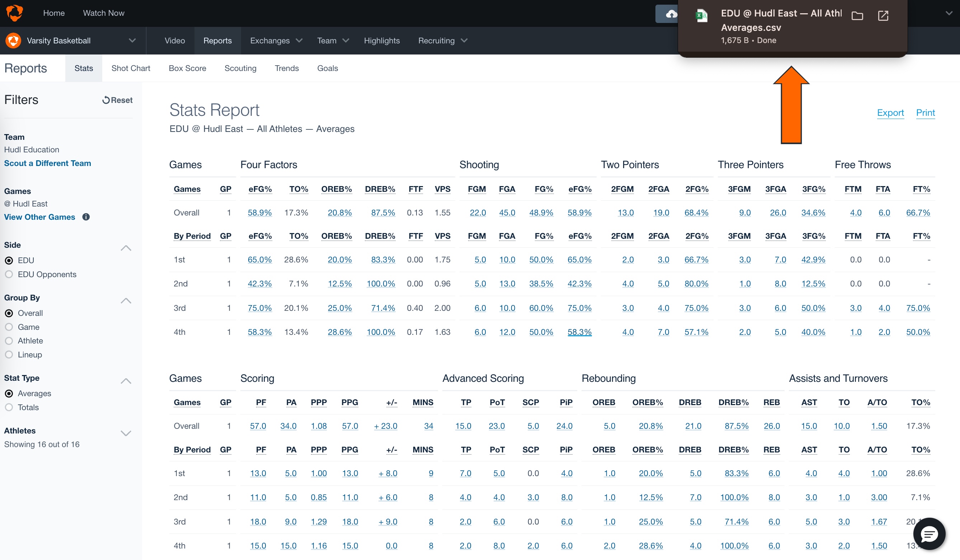Click downloaded file name Averages.csv
Image resolution: width=960 pixels, height=560 pixels.
[x=751, y=27]
